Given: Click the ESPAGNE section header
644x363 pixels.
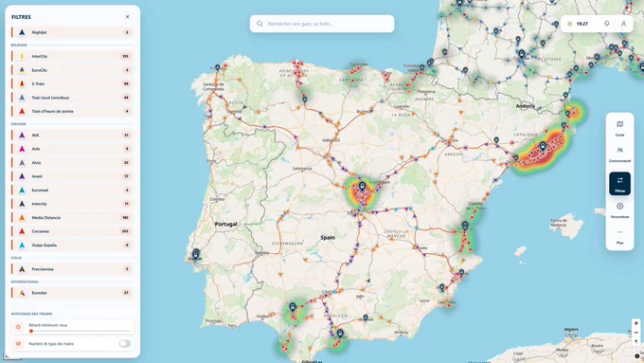Looking at the screenshot, I should 19,124.
